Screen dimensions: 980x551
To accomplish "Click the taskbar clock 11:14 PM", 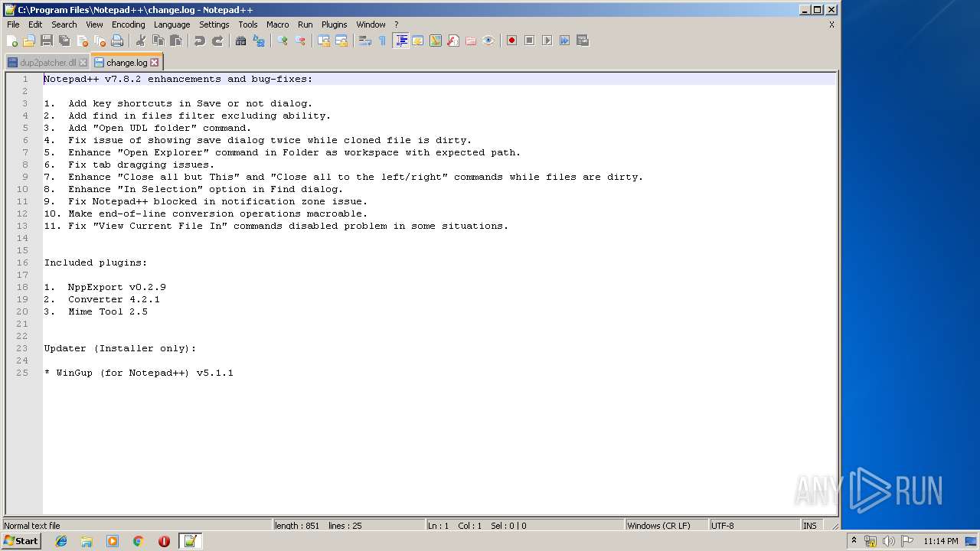I will click(940, 541).
